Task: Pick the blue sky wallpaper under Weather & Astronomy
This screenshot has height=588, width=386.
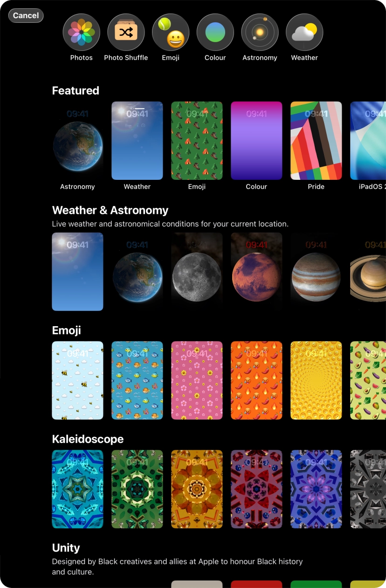Action: click(77, 272)
